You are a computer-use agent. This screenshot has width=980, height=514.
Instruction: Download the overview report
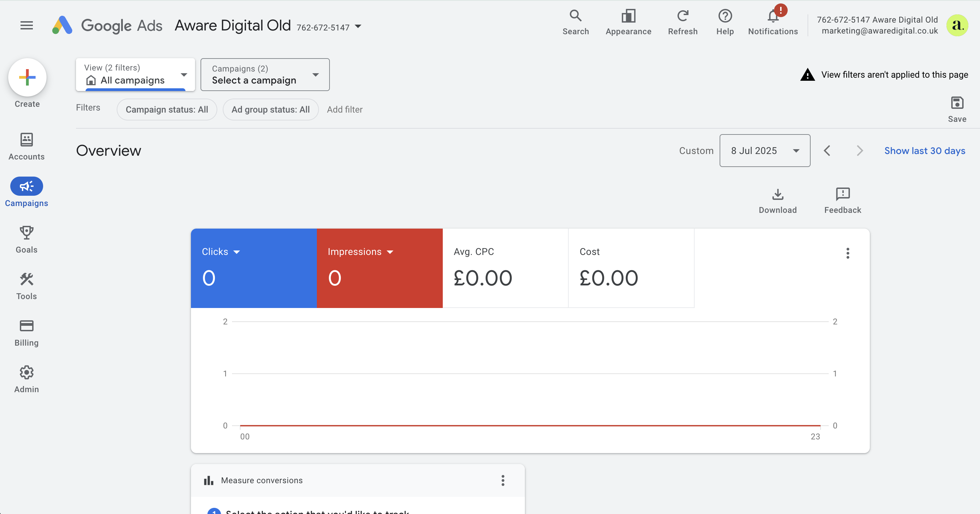tap(778, 201)
